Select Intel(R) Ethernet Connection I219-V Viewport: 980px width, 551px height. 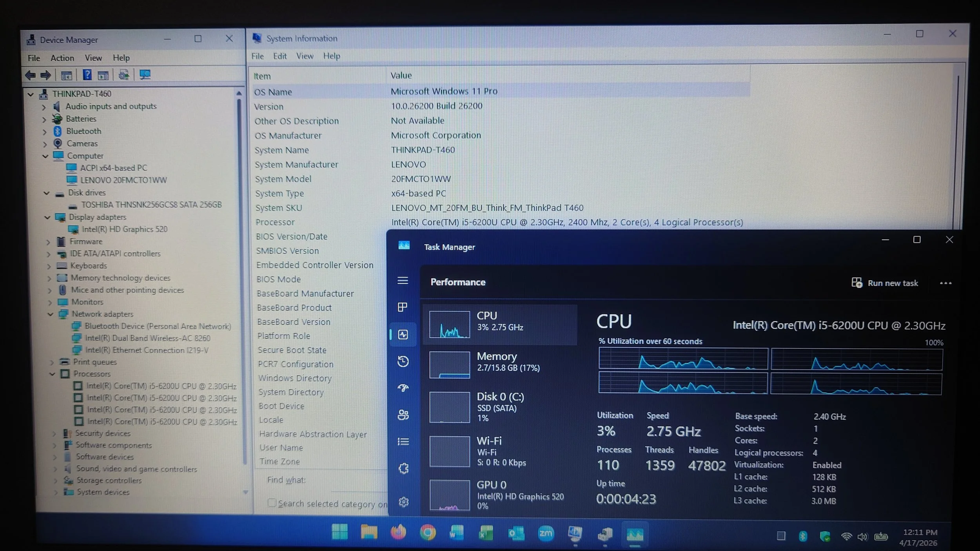147,350
